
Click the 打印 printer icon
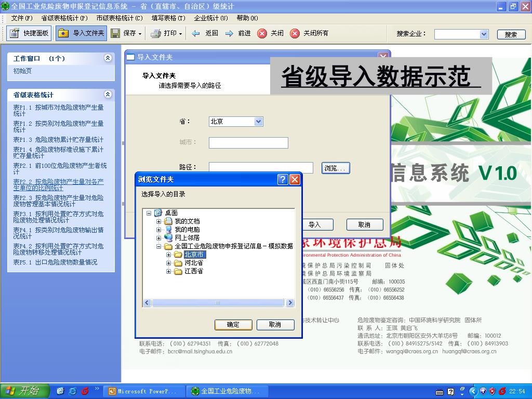point(156,33)
